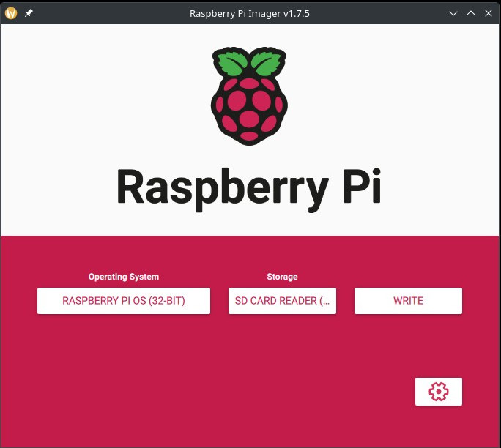
Task: Open the Raspberry Pi OS (32-bit) chooser
Action: tap(123, 301)
